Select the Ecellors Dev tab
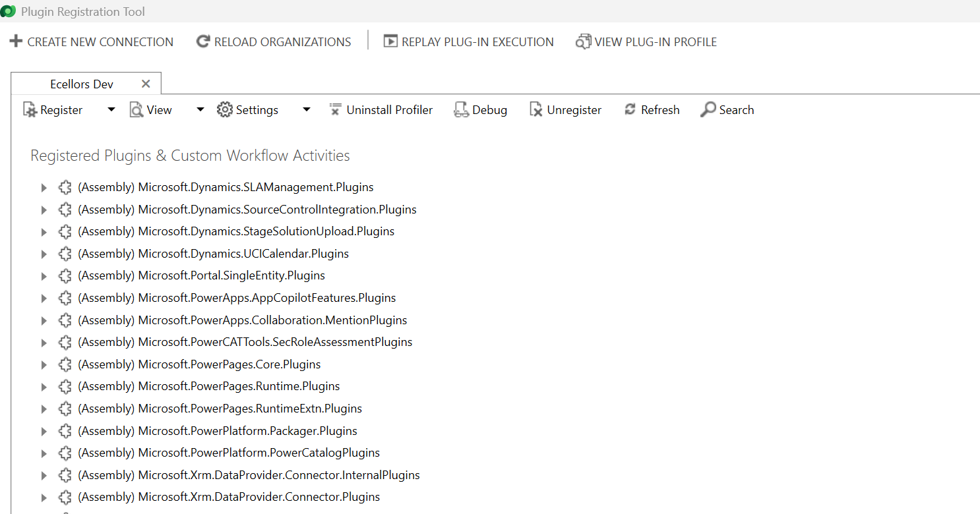This screenshot has height=514, width=980. tap(82, 84)
